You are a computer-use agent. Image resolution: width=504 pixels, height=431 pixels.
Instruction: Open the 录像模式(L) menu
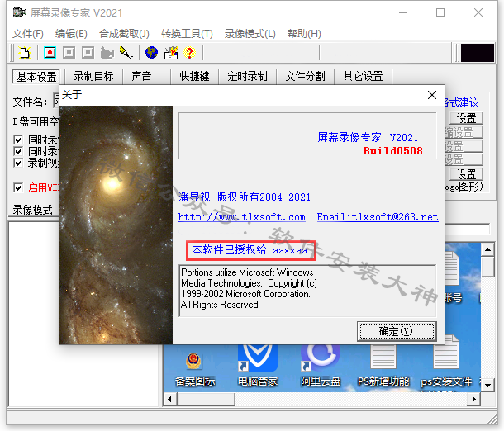coord(250,33)
